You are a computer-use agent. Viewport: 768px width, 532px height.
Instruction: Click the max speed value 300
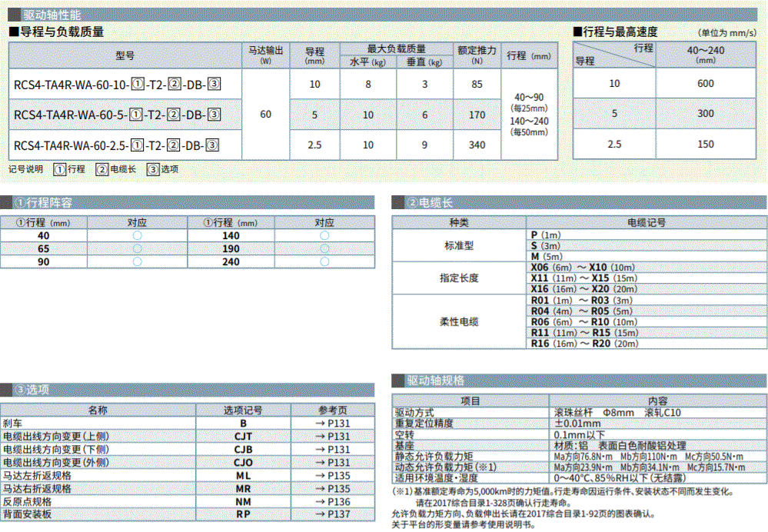click(705, 114)
